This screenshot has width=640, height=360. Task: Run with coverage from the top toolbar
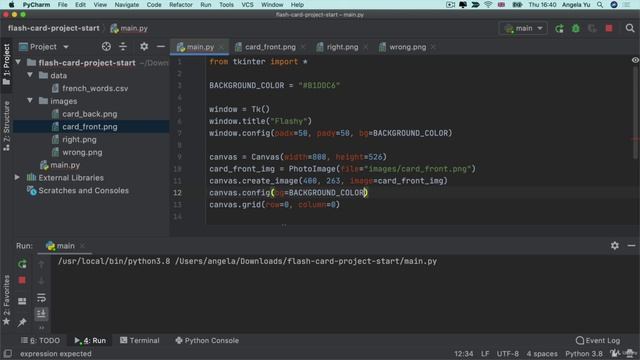coord(592,29)
